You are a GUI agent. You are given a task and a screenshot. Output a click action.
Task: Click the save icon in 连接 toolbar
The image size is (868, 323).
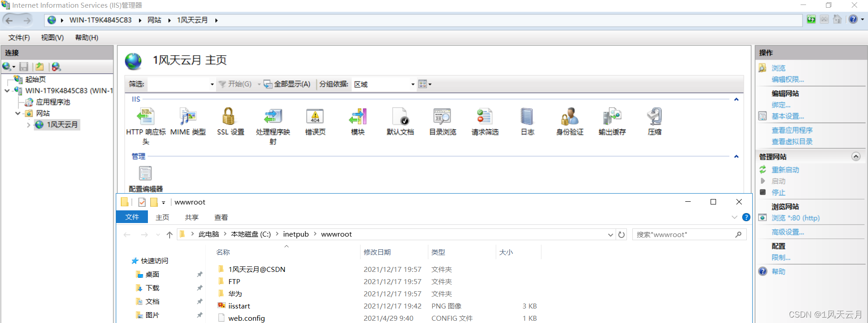click(x=24, y=67)
